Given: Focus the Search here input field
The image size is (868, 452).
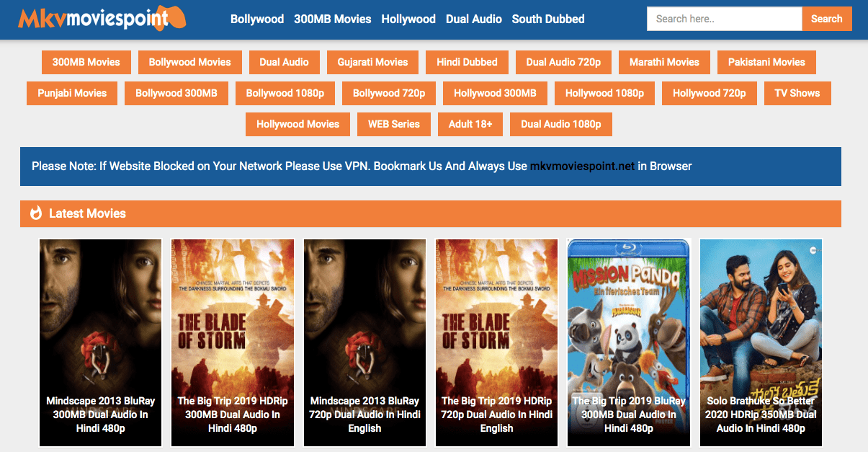Looking at the screenshot, I should [725, 19].
